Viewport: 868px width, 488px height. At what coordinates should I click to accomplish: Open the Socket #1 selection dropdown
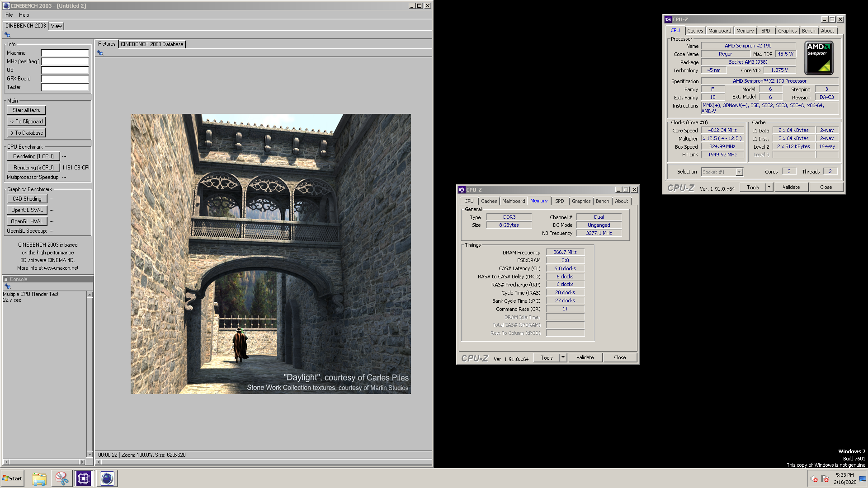coord(739,172)
